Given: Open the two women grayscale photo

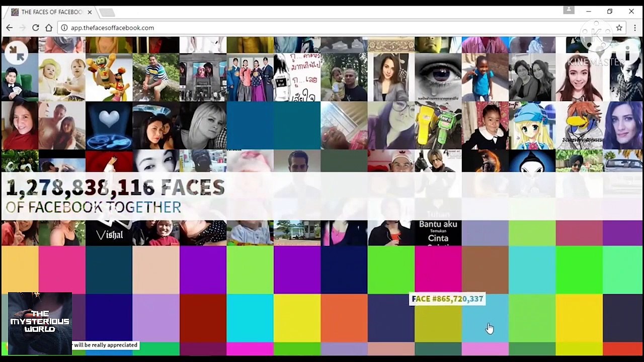Looking at the screenshot, I should (x=532, y=77).
